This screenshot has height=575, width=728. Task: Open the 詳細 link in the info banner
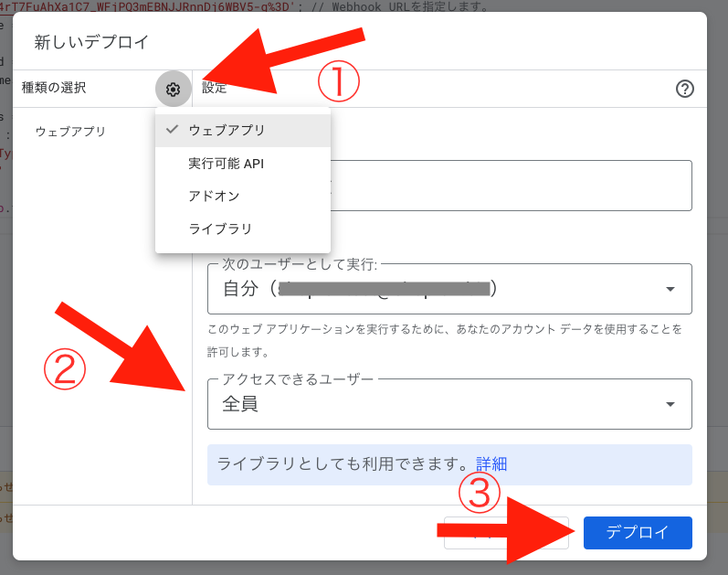click(491, 464)
